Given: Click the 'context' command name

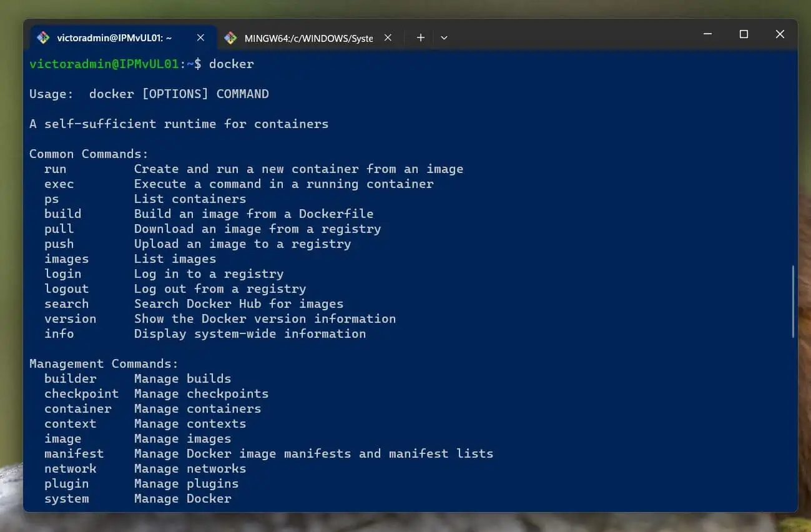Looking at the screenshot, I should pos(71,423).
